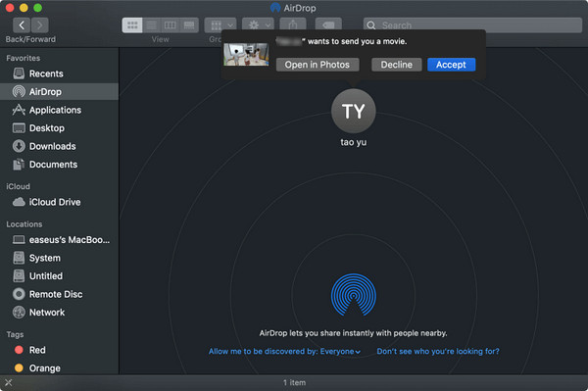Open Don't see who you're looking for link

(x=438, y=351)
